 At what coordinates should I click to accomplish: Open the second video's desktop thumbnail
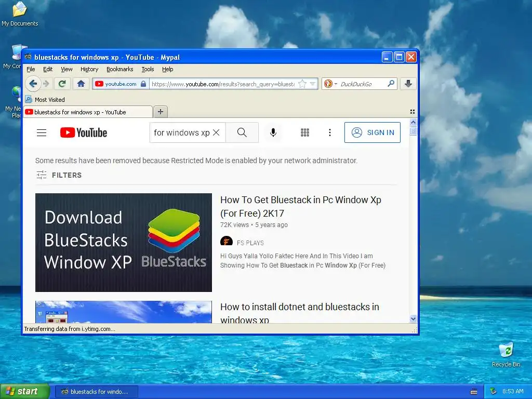[x=124, y=312]
